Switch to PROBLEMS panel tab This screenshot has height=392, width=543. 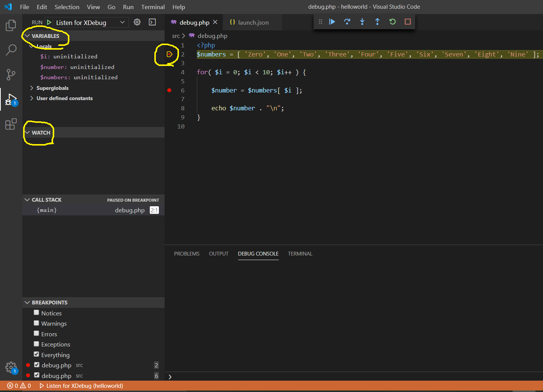coord(187,254)
